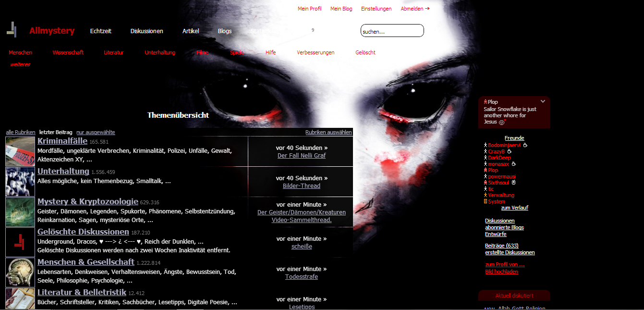This screenshot has width=644, height=310.
Task: Click the phone icon beside Sixthsoul
Action: click(513, 183)
